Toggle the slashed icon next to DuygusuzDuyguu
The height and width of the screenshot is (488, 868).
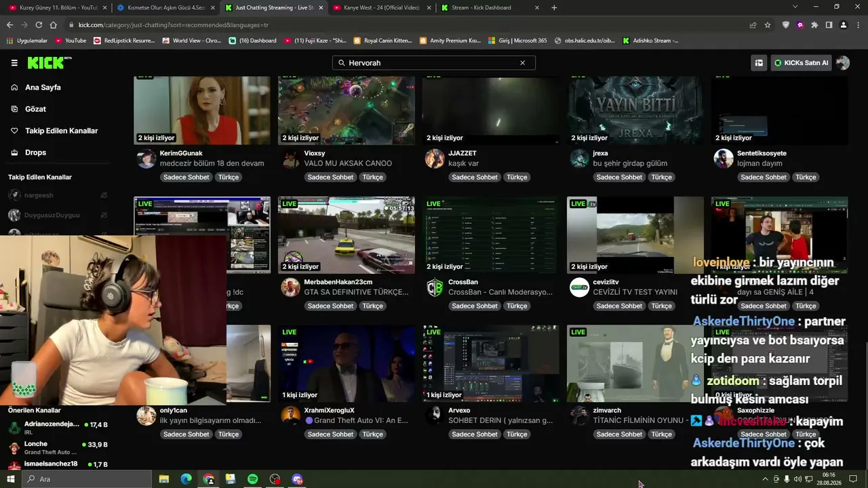point(104,216)
